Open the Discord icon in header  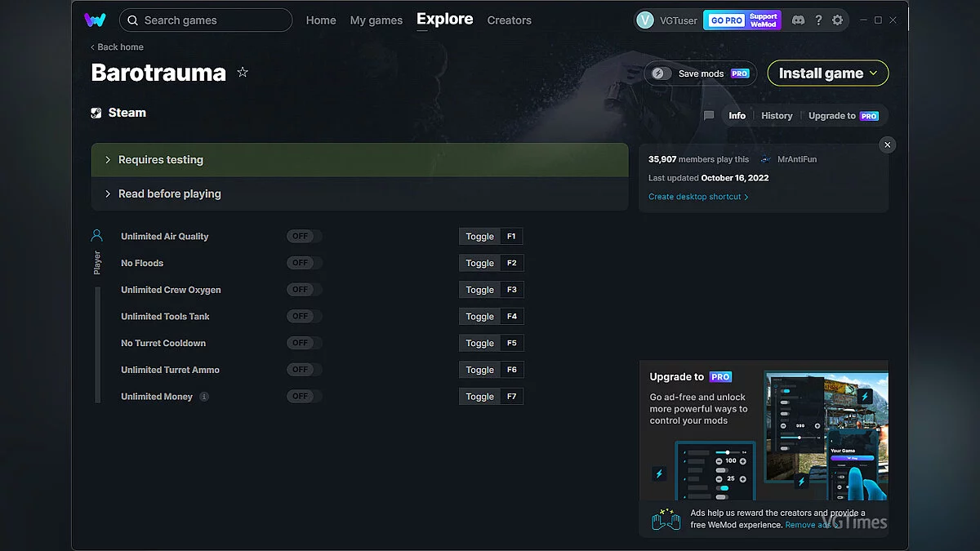point(798,20)
